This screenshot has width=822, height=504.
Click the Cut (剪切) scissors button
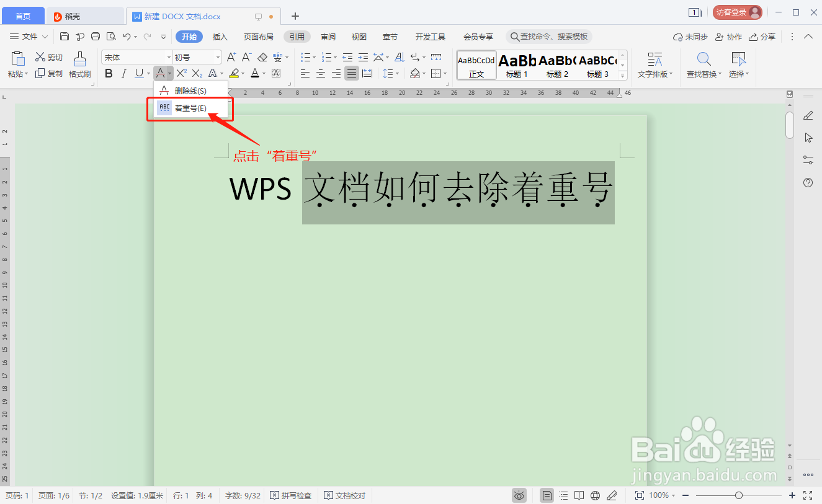pyautogui.click(x=49, y=58)
